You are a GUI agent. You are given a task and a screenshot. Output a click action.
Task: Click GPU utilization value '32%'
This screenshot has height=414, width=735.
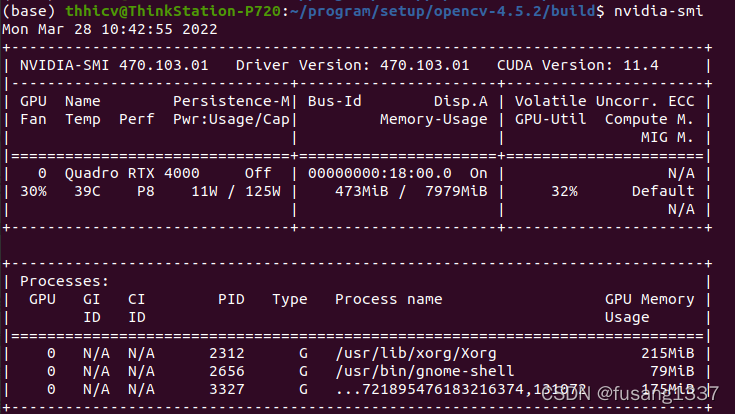[x=564, y=191]
